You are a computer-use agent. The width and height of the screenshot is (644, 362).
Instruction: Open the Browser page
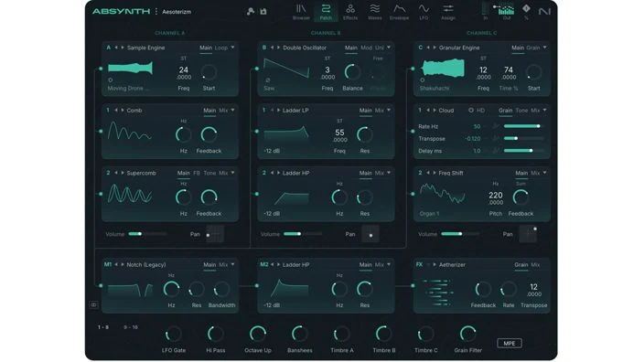(x=301, y=12)
